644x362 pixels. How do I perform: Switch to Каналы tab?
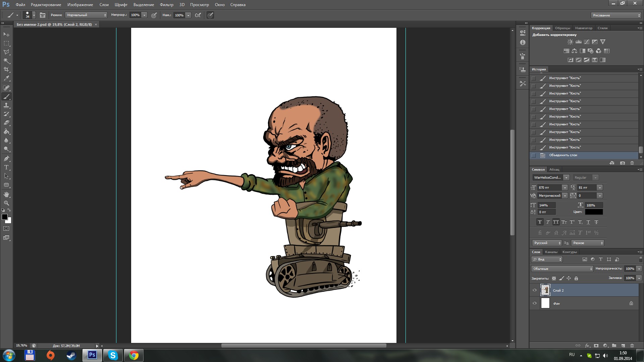(551, 252)
